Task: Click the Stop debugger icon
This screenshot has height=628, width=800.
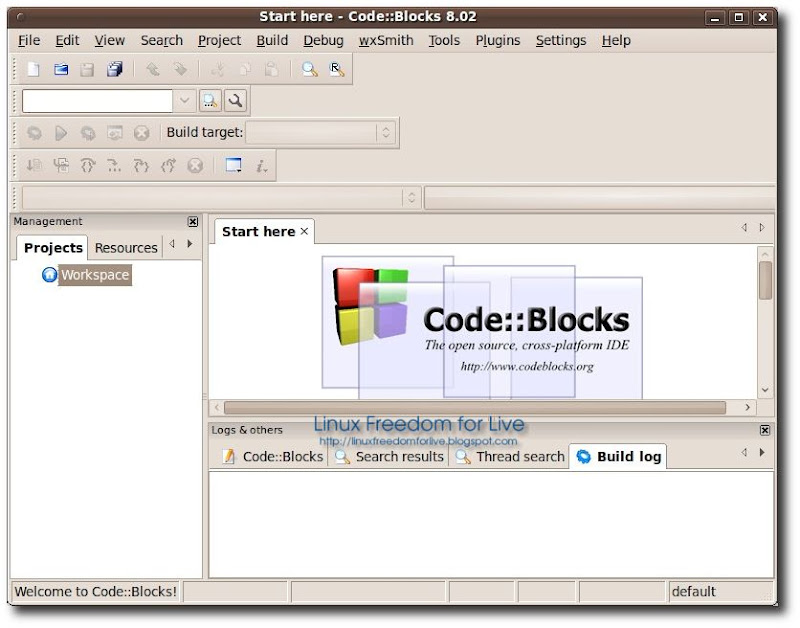Action: 195,165
